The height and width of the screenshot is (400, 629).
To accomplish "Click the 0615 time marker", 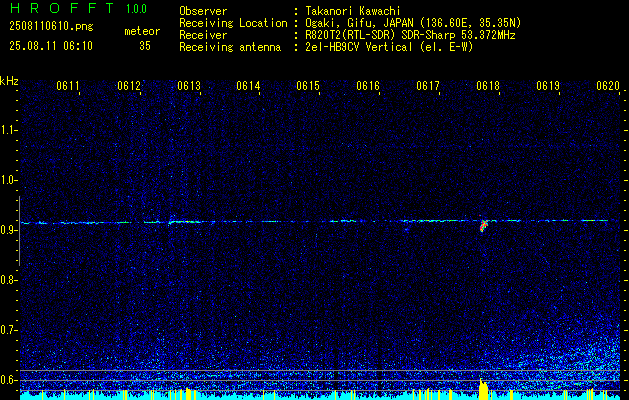I will tap(308, 86).
